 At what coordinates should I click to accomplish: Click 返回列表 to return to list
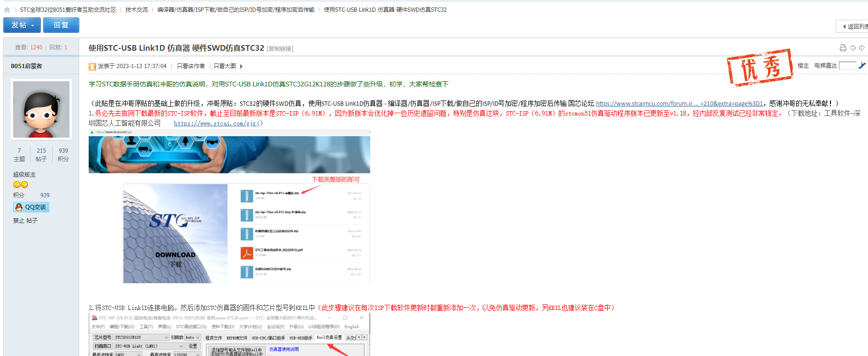coord(854,26)
